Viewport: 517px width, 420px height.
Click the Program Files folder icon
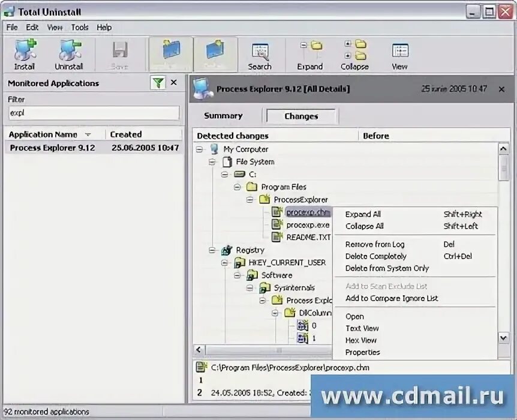coord(252,187)
